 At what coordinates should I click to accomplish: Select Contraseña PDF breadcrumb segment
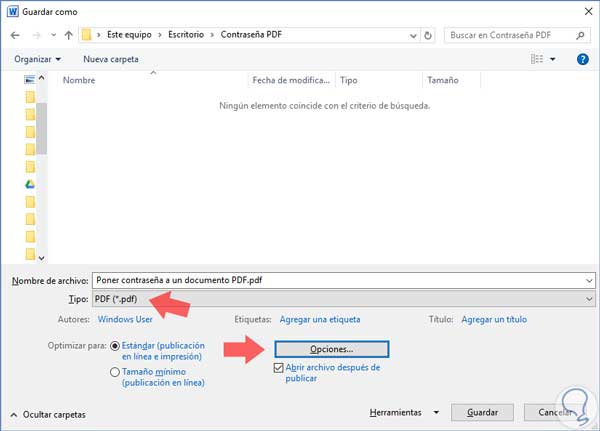click(251, 35)
